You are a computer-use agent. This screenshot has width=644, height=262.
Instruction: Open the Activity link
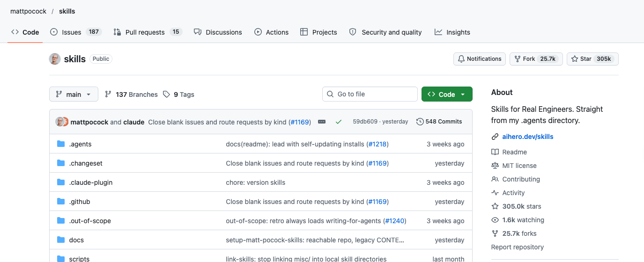(x=508, y=193)
